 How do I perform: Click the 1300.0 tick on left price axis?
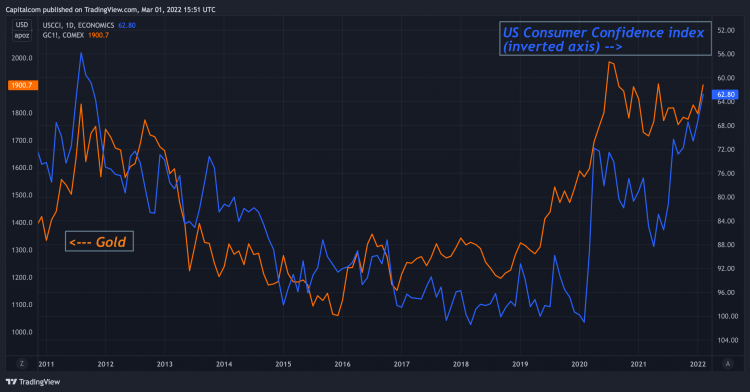[22, 250]
